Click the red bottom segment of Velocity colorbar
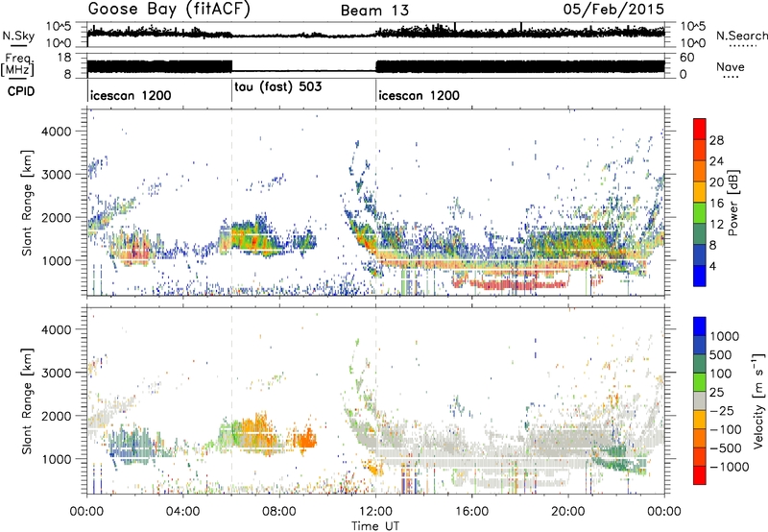768x532 pixels. point(700,475)
